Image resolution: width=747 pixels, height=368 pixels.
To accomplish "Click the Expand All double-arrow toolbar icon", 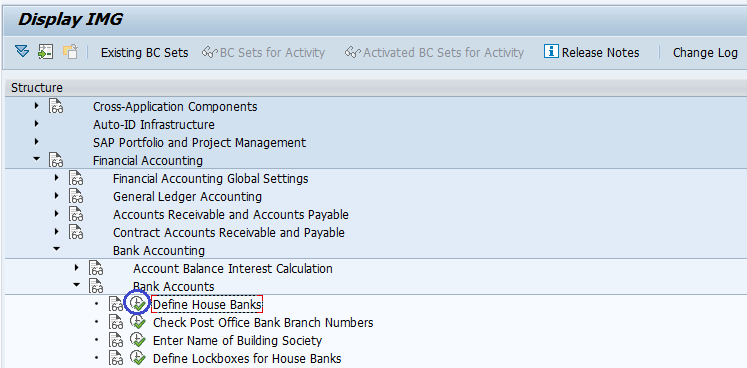I will [x=22, y=51].
